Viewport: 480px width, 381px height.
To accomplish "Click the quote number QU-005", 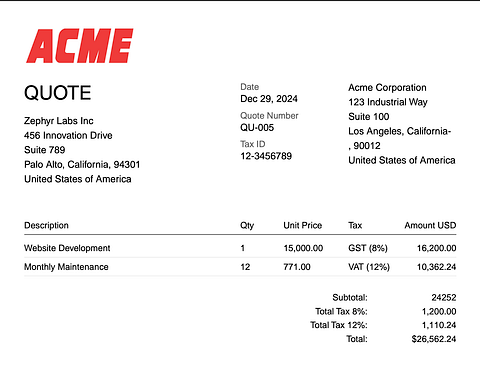I will tap(257, 128).
